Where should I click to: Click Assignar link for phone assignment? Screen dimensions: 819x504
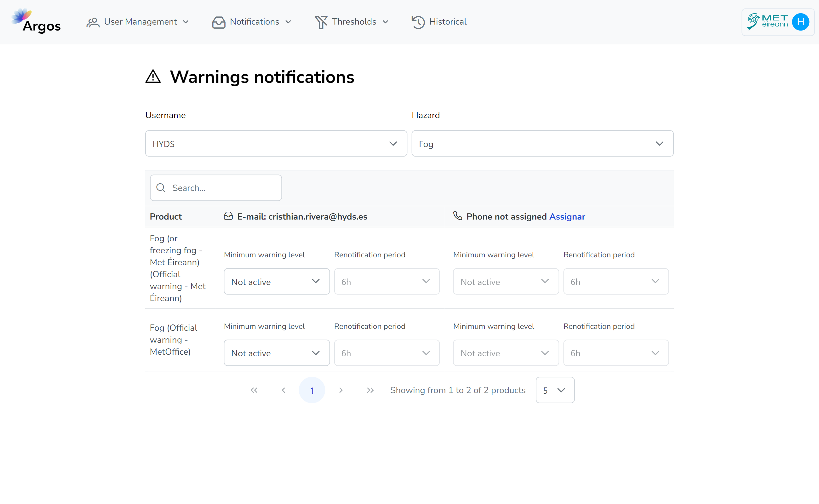click(x=567, y=216)
